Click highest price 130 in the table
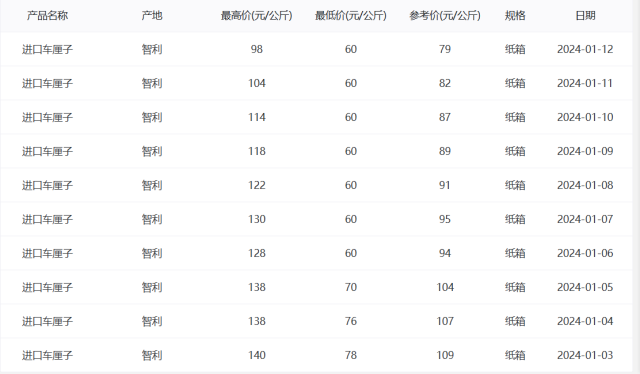This screenshot has width=640, height=374. tap(257, 219)
